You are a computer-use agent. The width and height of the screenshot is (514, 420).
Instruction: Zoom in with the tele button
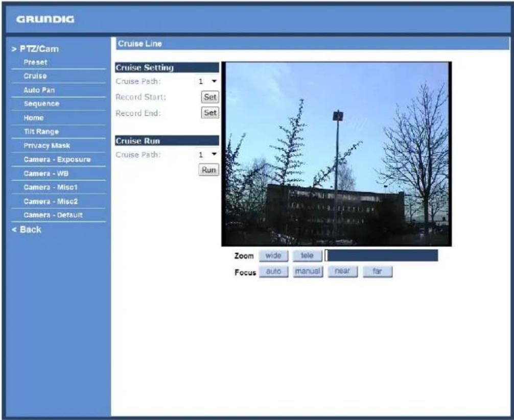pyautogui.click(x=307, y=256)
